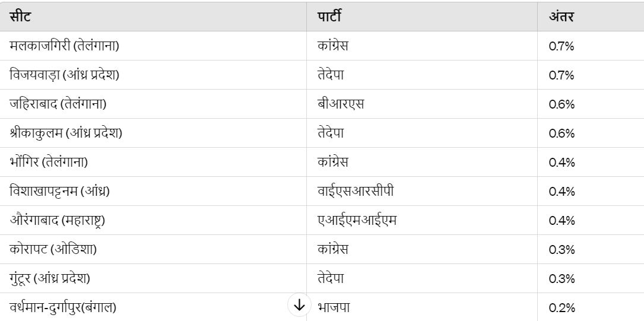Click the कांग्रेस cell in the कोरापट row

pyautogui.click(x=422, y=250)
